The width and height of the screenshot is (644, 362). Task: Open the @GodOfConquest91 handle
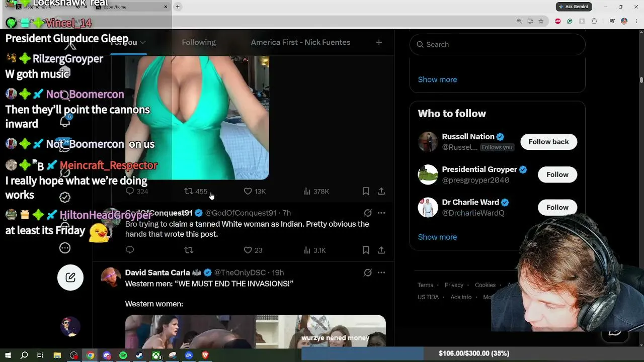pyautogui.click(x=240, y=213)
